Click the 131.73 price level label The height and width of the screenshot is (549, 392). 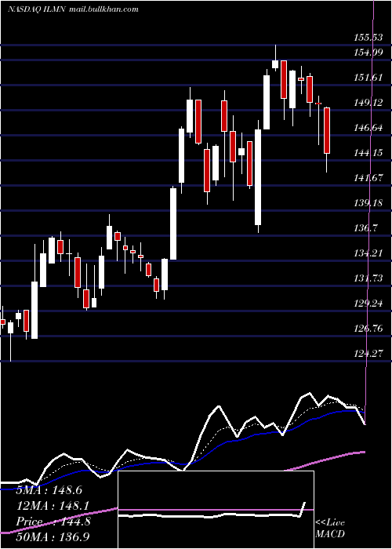pyautogui.click(x=368, y=278)
